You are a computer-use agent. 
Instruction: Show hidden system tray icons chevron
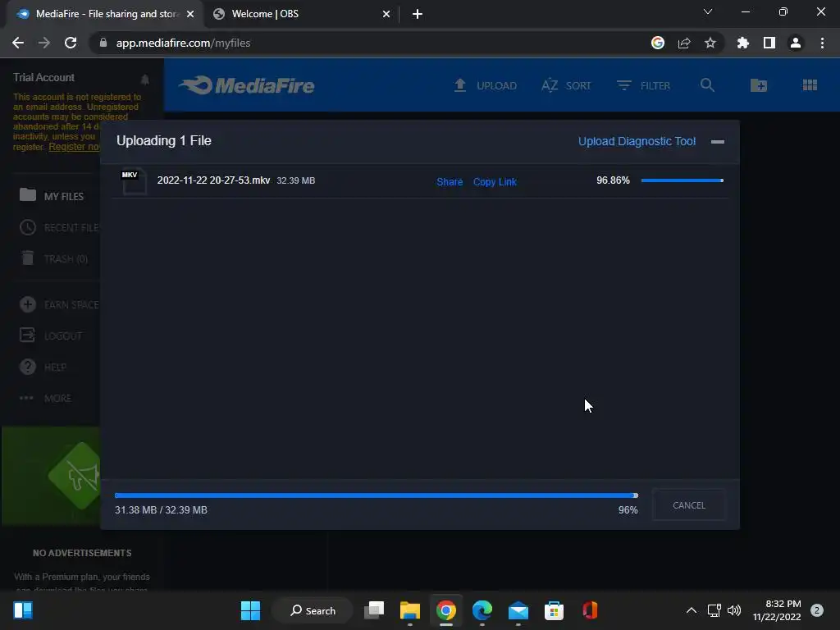[691, 610]
